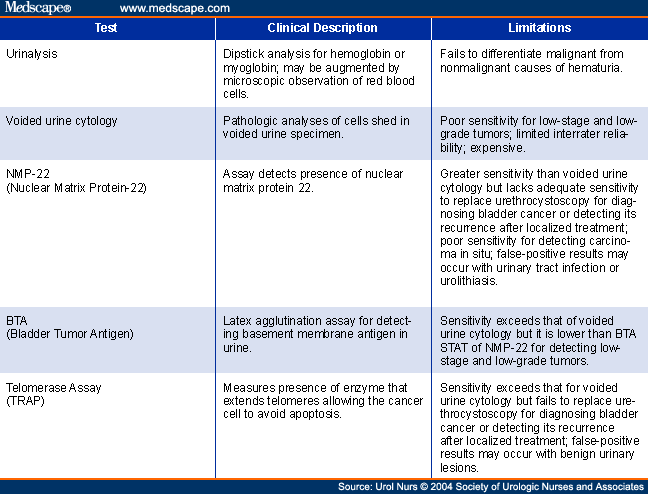
Task: Click the TRAP limitations about benign lesions
Action: coord(539,427)
